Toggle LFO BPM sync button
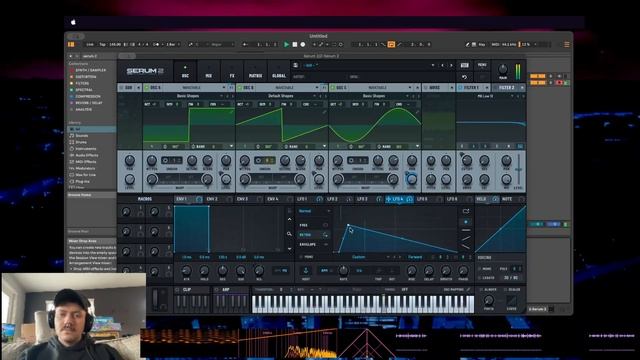This screenshot has width=640, height=360. point(324,271)
